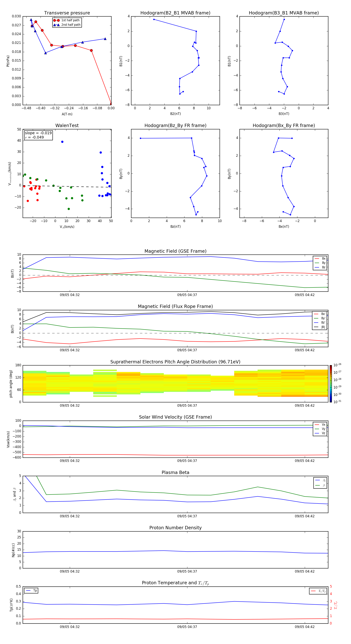351x644 pixels.
Task: Click 'Np(#/cc)' axis label
Action: [x=13, y=550]
